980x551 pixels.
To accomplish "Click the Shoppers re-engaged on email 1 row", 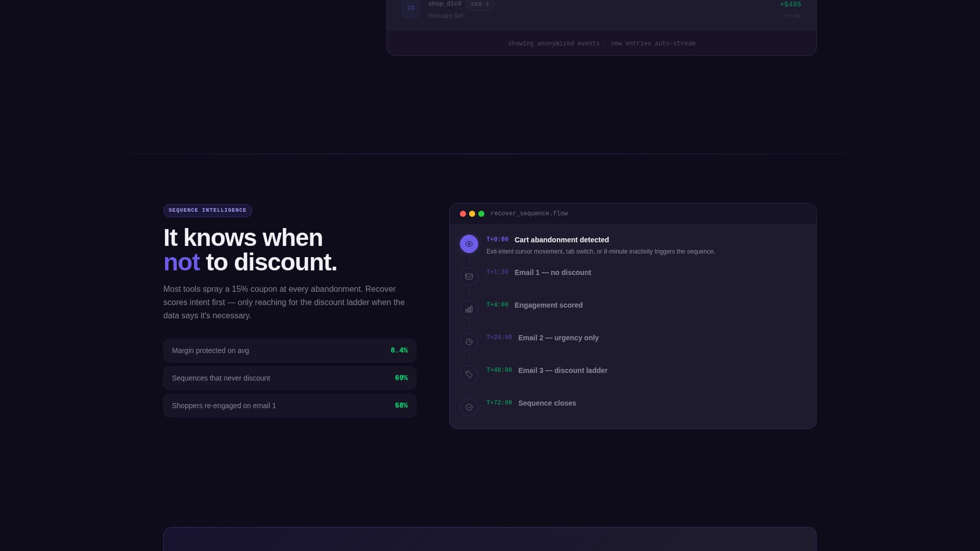I will click(289, 406).
